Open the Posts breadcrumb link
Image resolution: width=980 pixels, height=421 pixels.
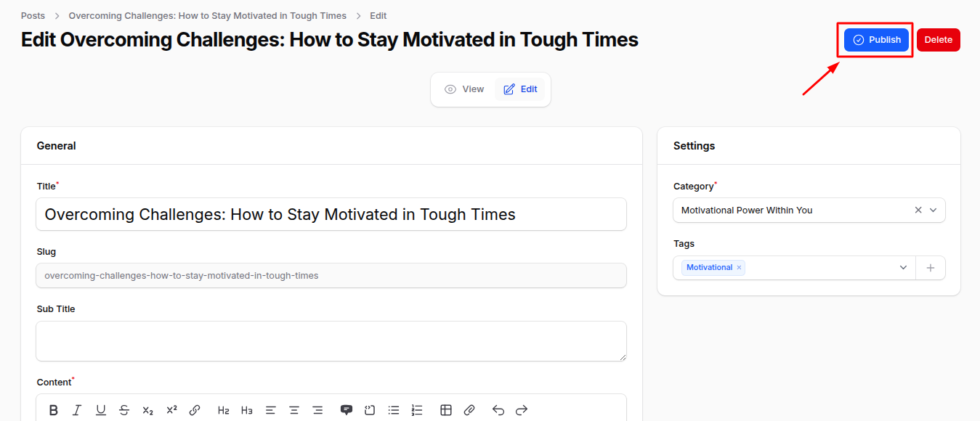(33, 15)
